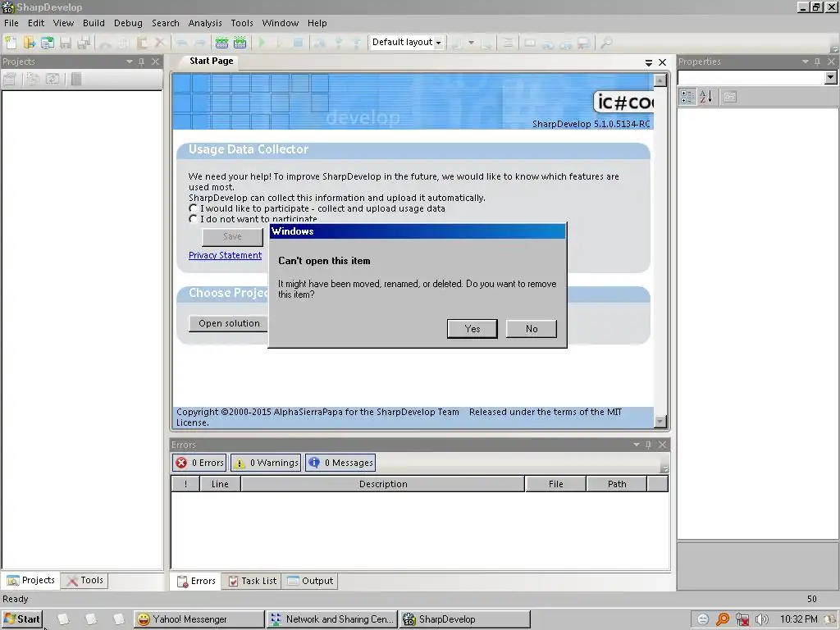Click the File column header
This screenshot has width=840, height=630.
pos(555,484)
